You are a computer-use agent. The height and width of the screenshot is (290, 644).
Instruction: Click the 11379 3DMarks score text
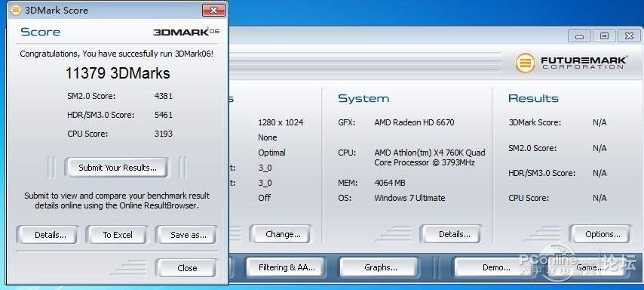tap(118, 73)
